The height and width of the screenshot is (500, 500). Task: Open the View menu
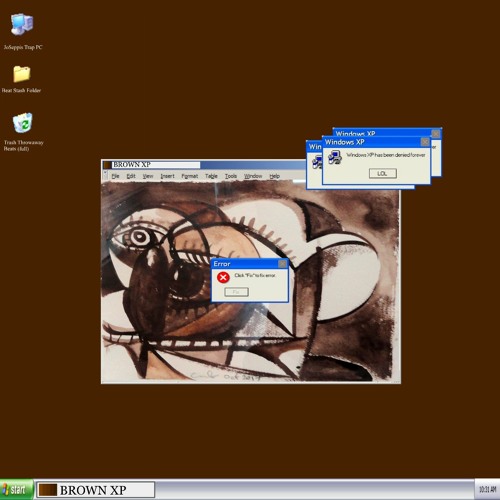148,176
